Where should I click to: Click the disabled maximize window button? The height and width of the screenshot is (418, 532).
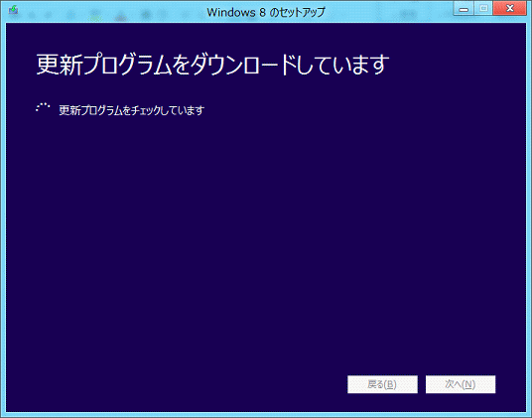pyautogui.click(x=483, y=9)
